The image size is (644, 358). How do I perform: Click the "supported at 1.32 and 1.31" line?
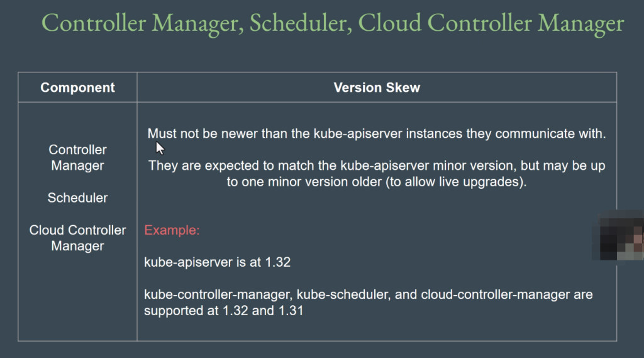pos(223,311)
